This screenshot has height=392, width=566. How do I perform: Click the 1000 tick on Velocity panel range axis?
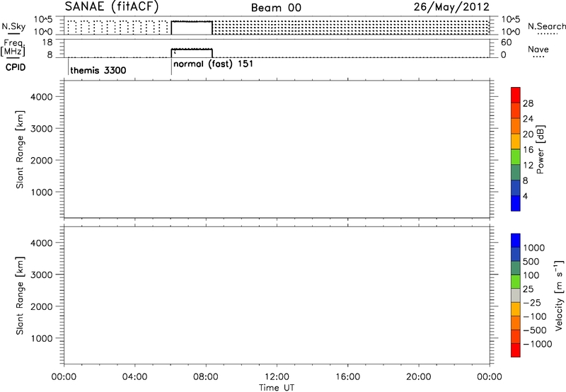[42, 338]
